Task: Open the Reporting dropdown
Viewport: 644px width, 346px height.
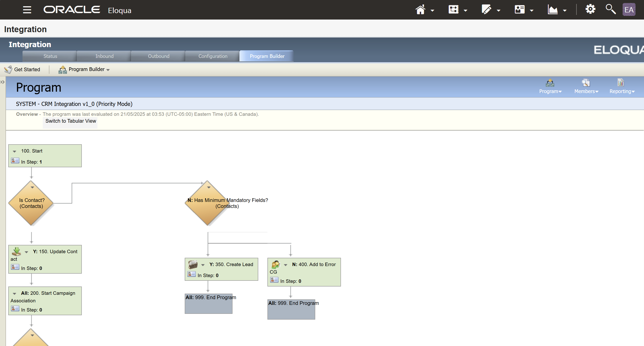Action: click(x=621, y=91)
